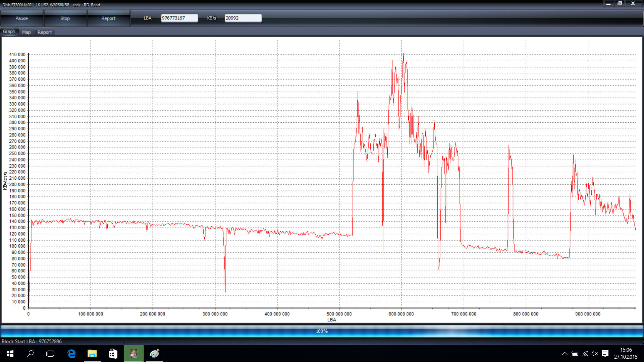Open the Action Center notifications icon
Screen dimensions: 644x362
click(x=605, y=354)
